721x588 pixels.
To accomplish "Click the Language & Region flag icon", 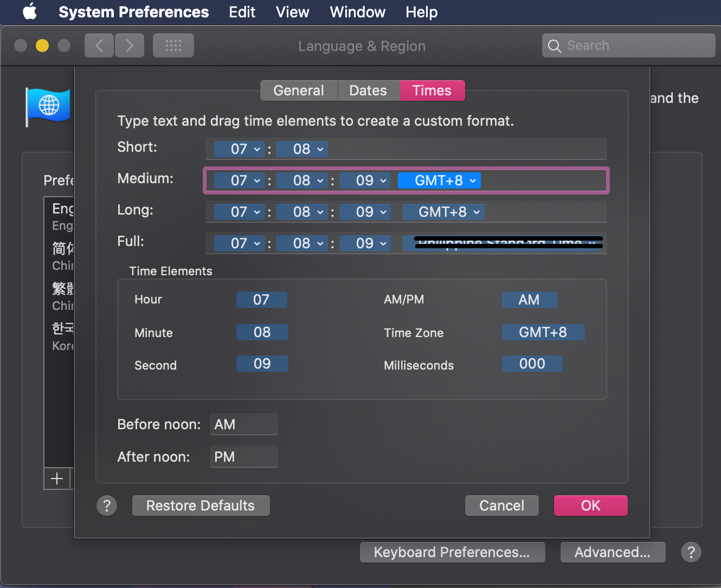I will (48, 106).
